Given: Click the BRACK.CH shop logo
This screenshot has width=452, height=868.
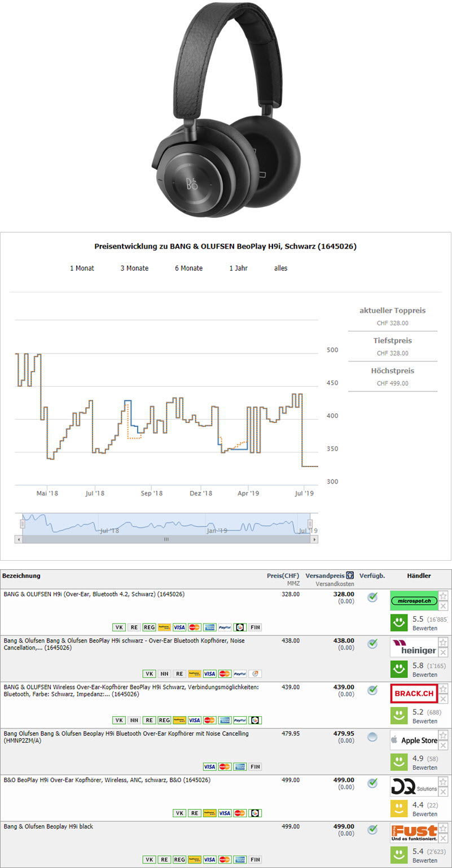Looking at the screenshot, I should click(414, 693).
